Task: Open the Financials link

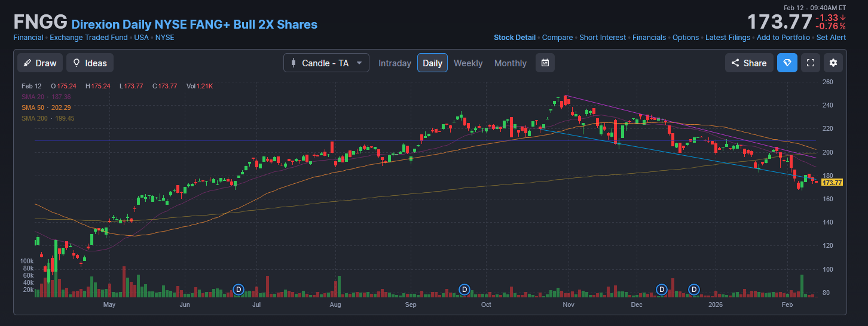Action: tap(649, 37)
